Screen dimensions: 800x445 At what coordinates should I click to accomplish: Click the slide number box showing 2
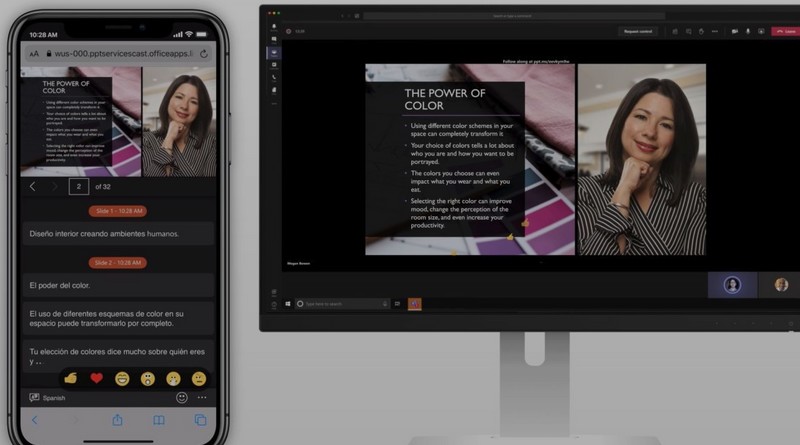[x=79, y=187]
